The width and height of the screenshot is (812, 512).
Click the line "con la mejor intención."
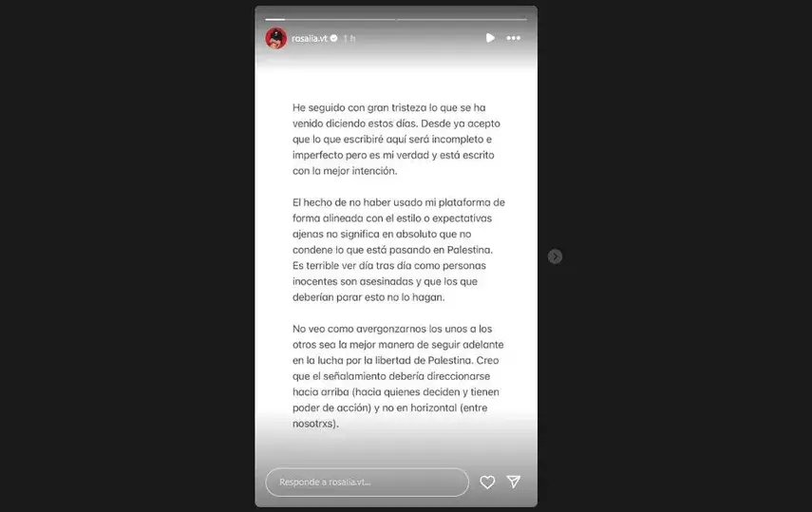point(345,171)
